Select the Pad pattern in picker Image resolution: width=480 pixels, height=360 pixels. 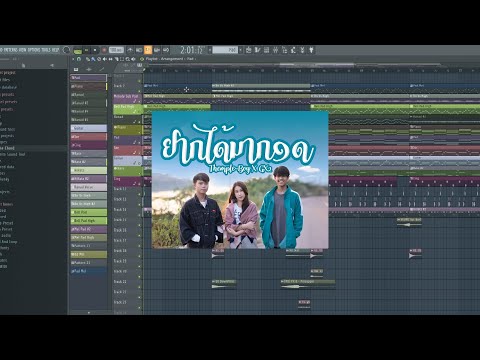(x=89, y=78)
